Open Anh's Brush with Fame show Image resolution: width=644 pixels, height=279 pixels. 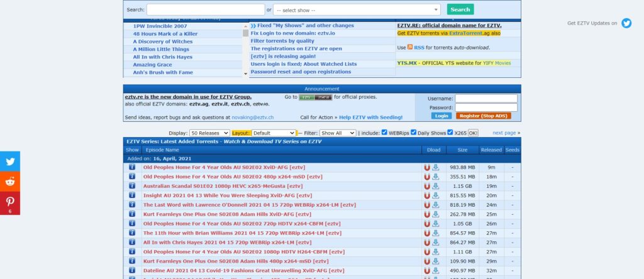(x=163, y=72)
